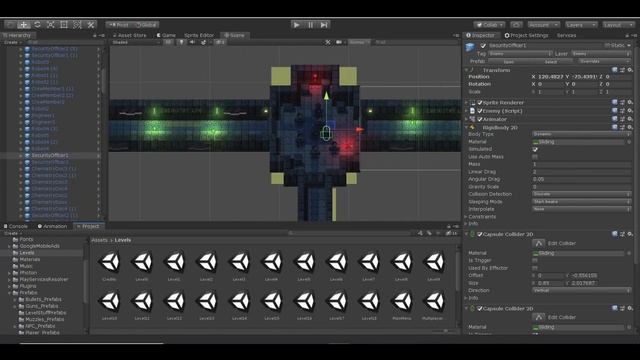Open Enemy (Script) gear menu
The height and width of the screenshot is (360, 640).
630,111
